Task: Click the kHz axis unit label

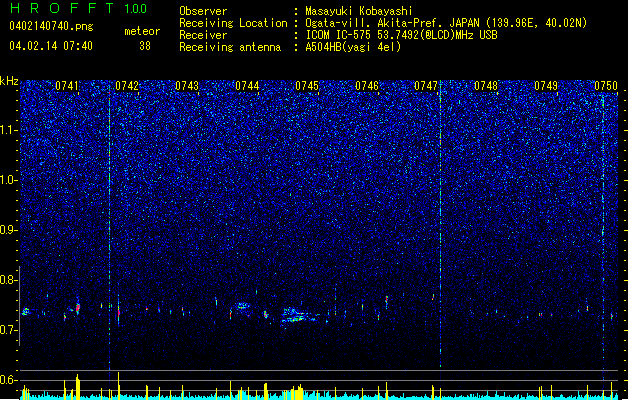Action: click(9, 81)
